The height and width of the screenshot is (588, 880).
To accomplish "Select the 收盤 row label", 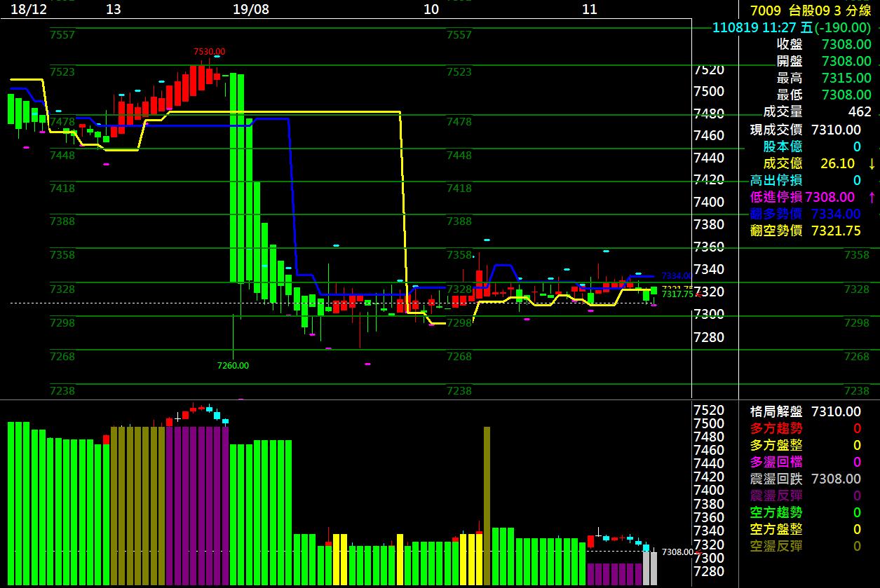I will pyautogui.click(x=790, y=44).
